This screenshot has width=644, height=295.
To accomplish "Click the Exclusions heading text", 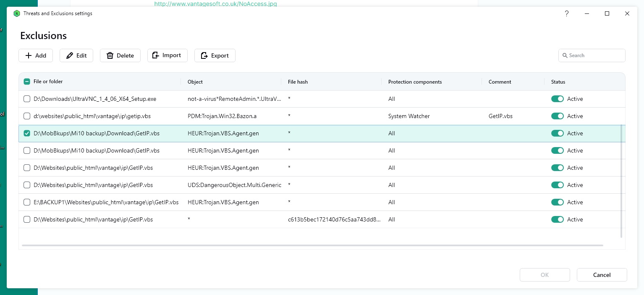I will click(x=43, y=36).
